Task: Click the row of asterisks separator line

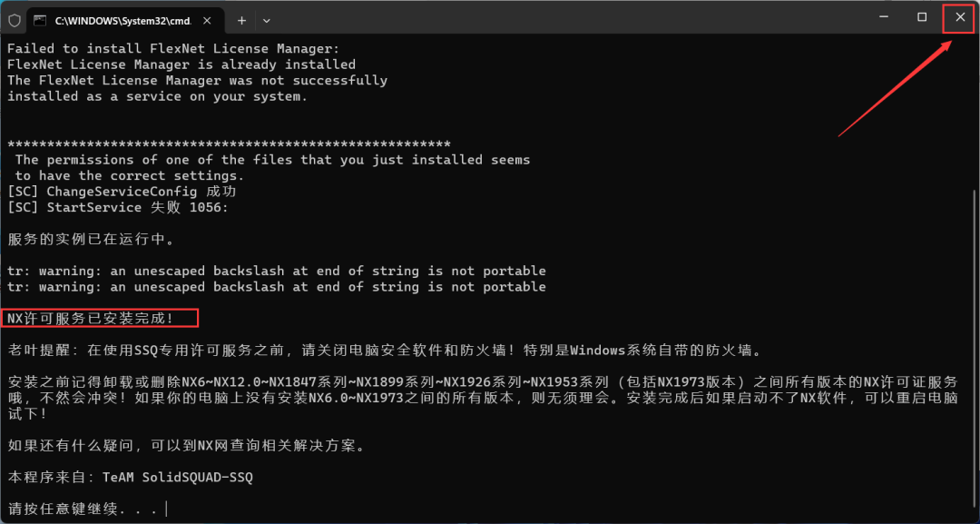Action: point(229,143)
